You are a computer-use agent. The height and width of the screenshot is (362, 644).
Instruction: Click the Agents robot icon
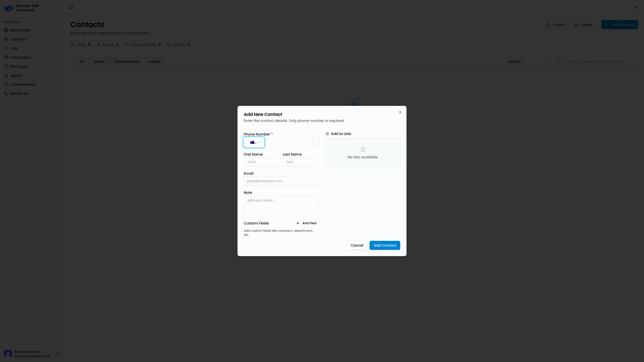(x=6, y=75)
